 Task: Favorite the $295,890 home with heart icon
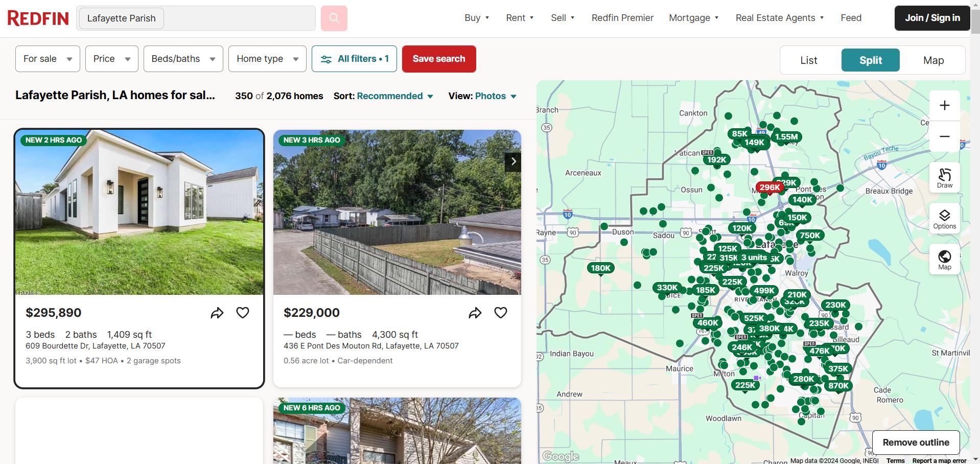243,313
